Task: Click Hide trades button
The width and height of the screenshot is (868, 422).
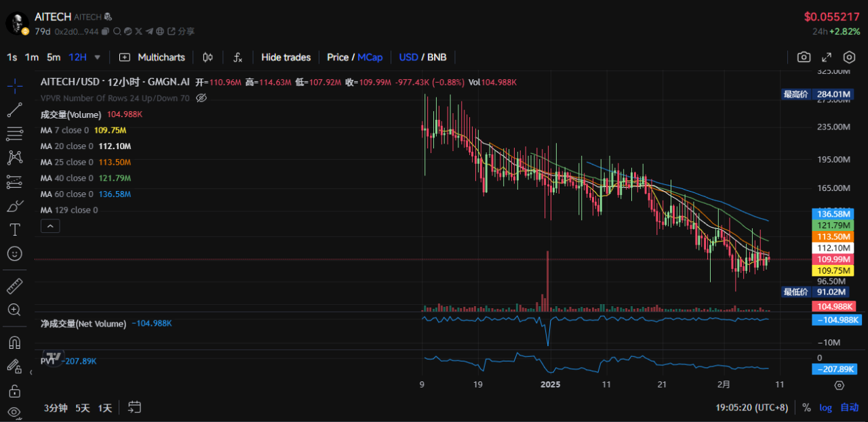Action: [285, 58]
